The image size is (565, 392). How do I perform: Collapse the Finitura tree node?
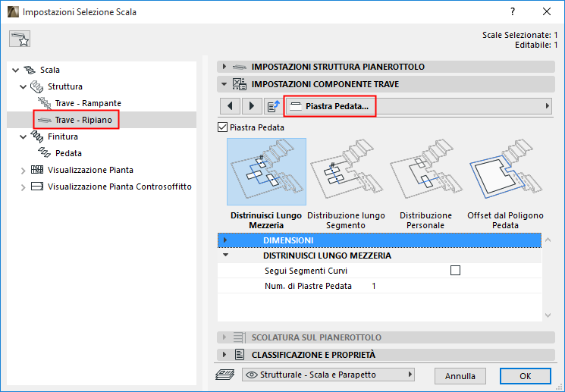[23, 137]
